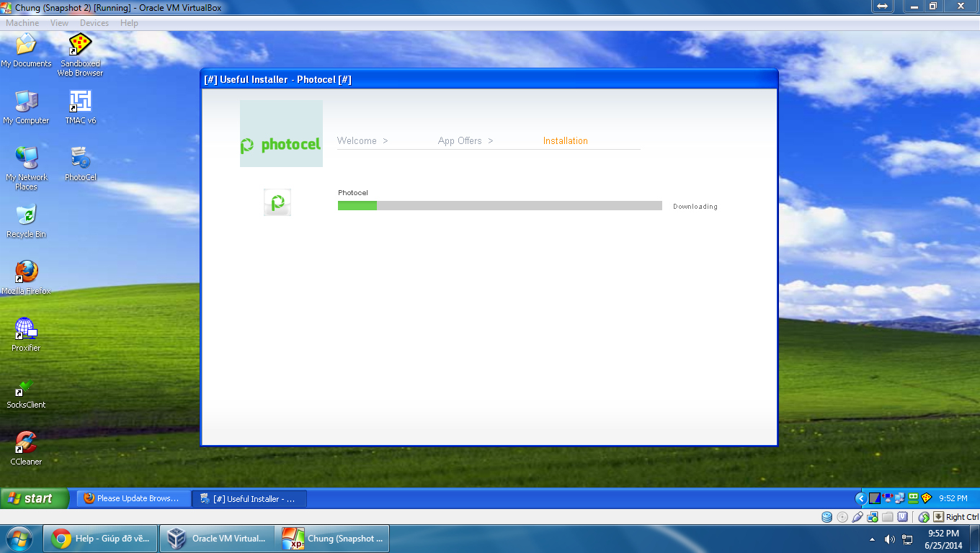Select the CCleaner desktop shortcut
Screen dimensions: 980x553
[26, 448]
